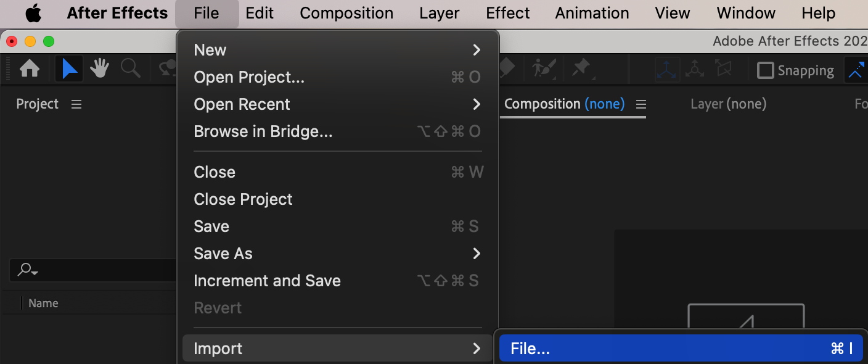868x364 pixels.
Task: Switch to the Layer (none) tab
Action: [728, 104]
